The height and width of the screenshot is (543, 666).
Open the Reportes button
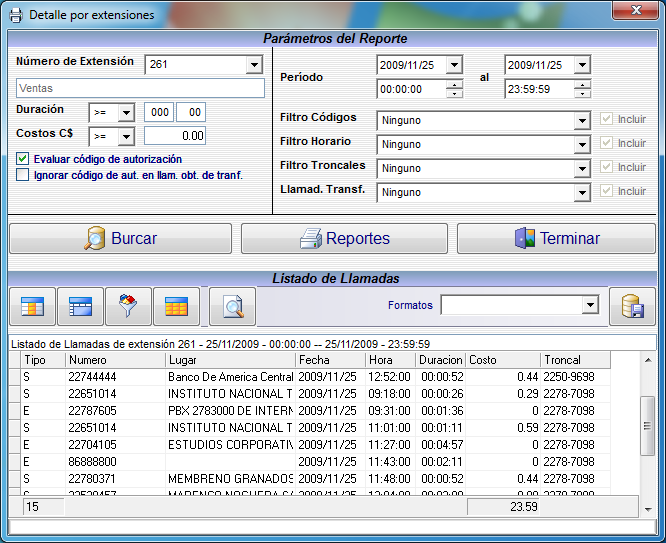[344, 238]
